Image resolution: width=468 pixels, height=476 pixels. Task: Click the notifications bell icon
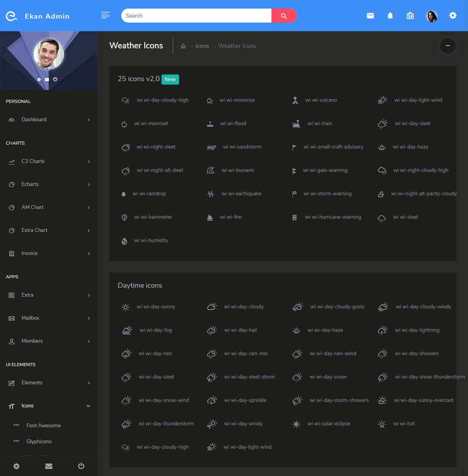pyautogui.click(x=390, y=16)
